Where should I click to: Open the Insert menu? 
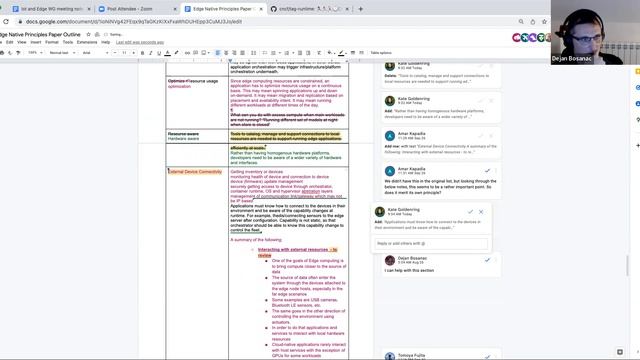pyautogui.click(x=36, y=42)
